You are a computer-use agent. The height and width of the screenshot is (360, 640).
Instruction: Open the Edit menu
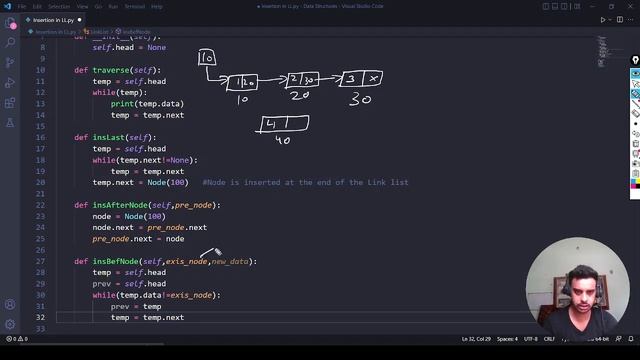[37, 7]
